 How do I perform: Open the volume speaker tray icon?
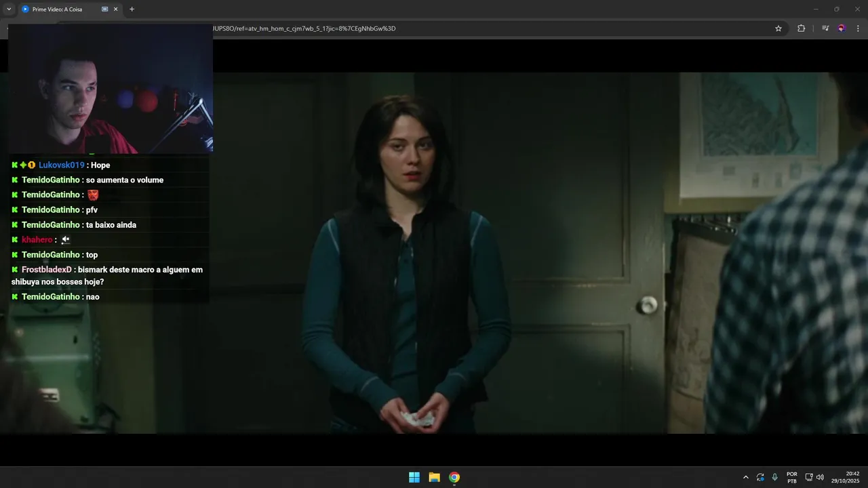(820, 477)
